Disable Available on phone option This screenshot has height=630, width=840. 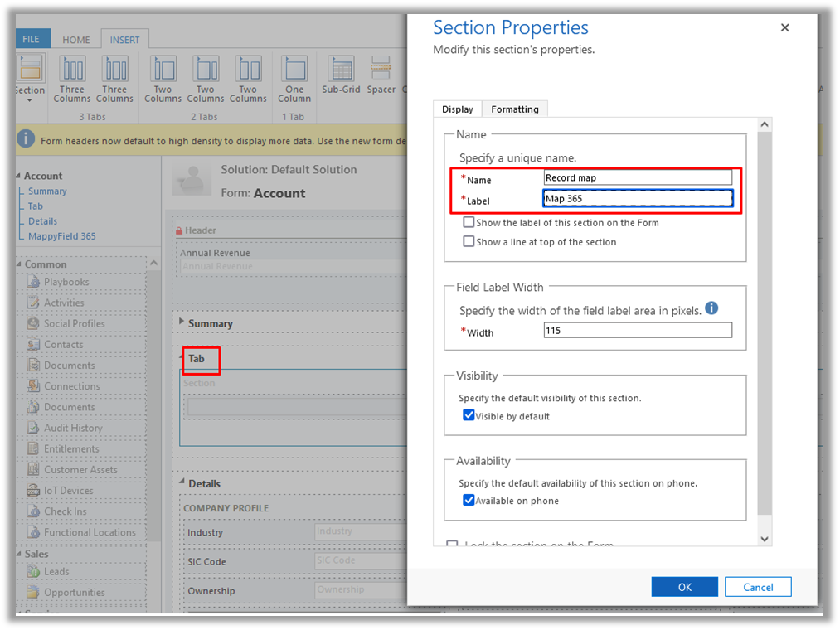click(x=469, y=501)
